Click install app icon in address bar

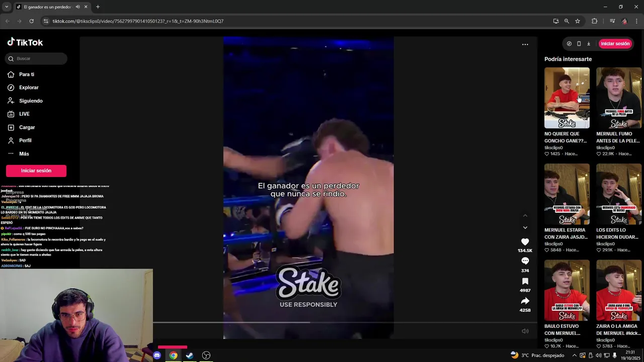click(555, 21)
